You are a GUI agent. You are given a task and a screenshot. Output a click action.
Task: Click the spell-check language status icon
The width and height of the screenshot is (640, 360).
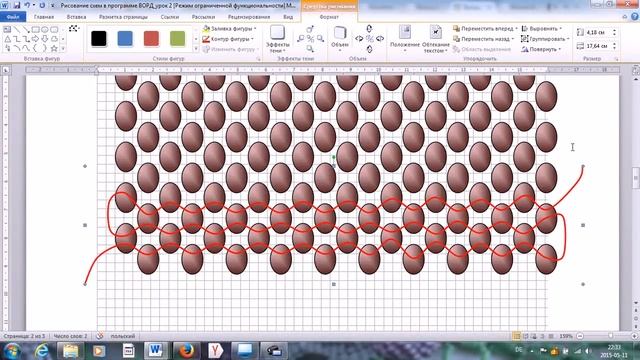100,336
